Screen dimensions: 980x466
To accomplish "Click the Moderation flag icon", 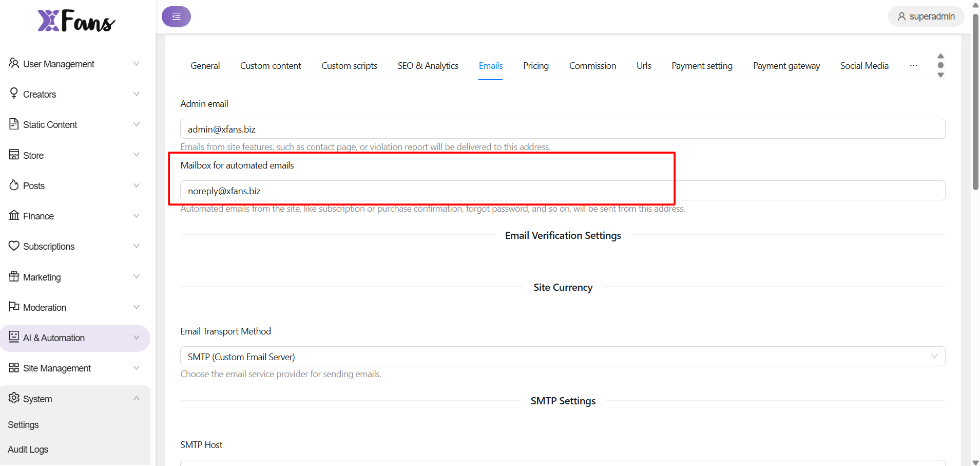I will 14,307.
